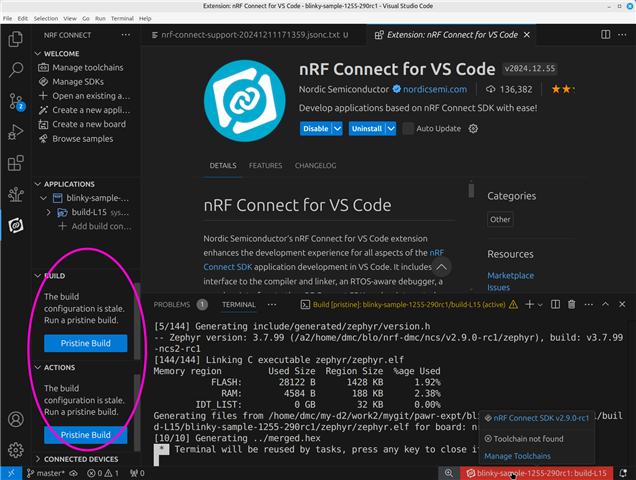Click the Uninstall extension button
The height and width of the screenshot is (480, 636).
coord(367,129)
